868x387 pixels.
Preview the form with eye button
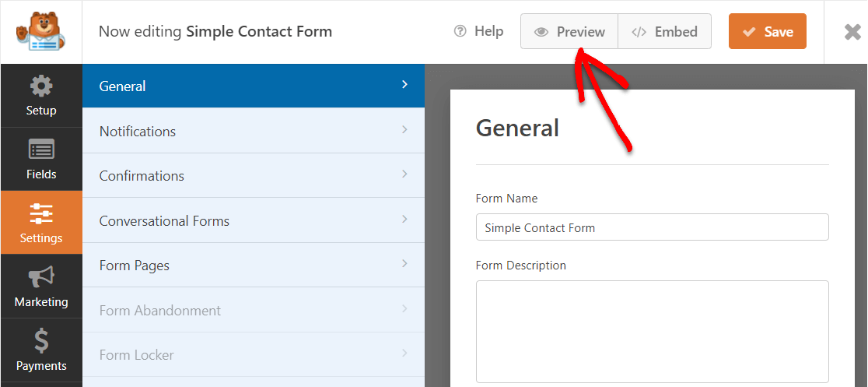569,32
